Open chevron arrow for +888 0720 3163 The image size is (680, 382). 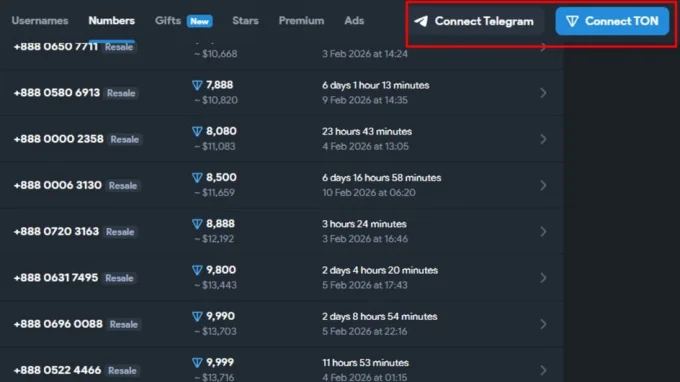(x=543, y=232)
